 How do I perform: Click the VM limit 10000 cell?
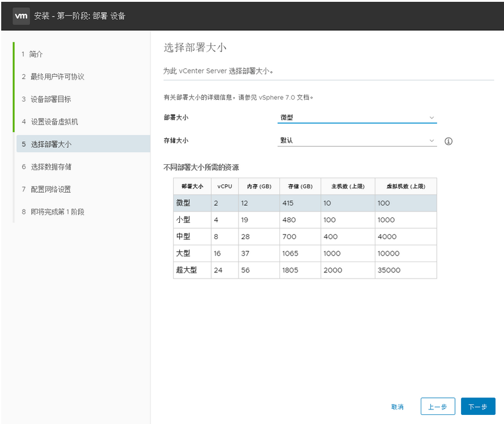[406, 253]
